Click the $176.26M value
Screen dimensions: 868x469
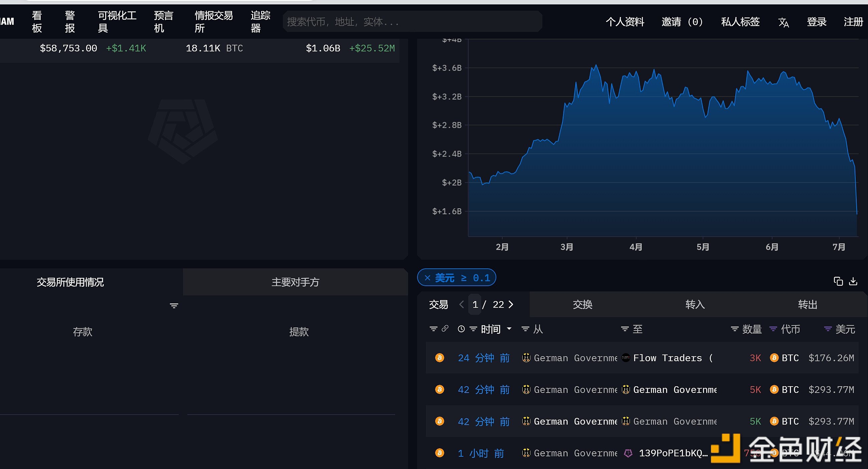click(x=831, y=358)
